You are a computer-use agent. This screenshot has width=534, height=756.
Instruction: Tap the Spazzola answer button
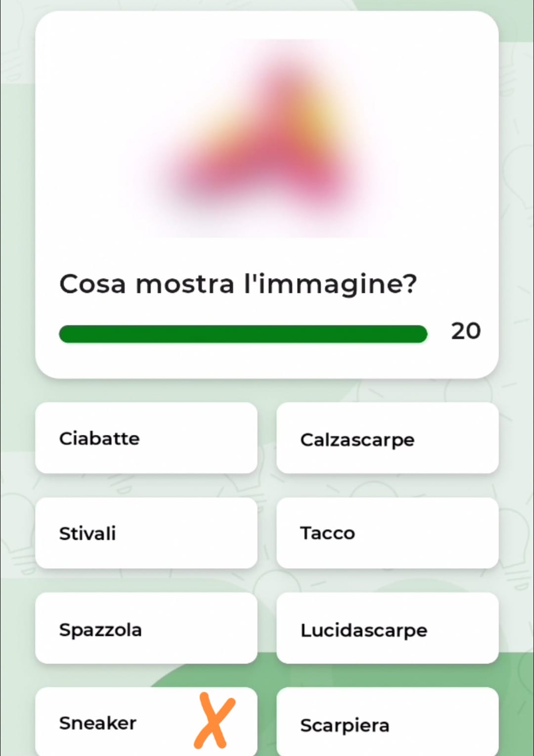[146, 629]
